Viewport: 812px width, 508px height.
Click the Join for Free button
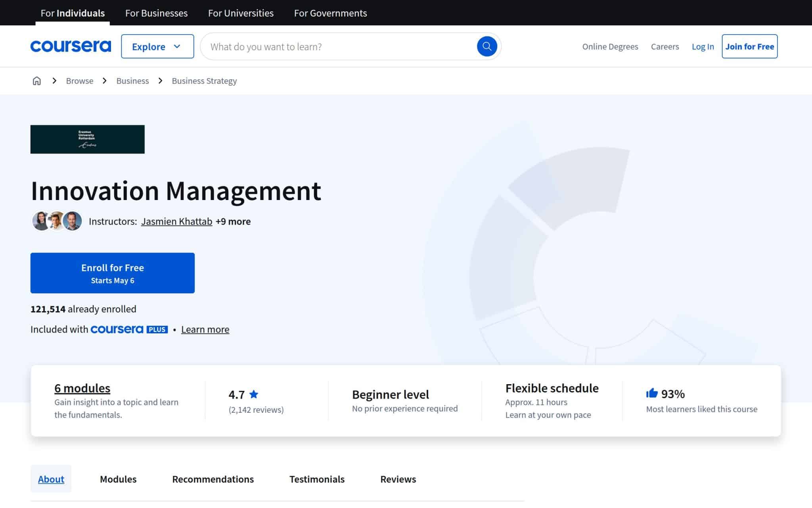click(750, 46)
